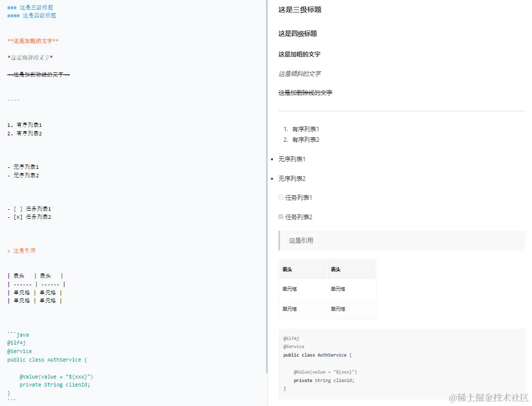Click '@Value(value = "${xxx}")' in editor
The height and width of the screenshot is (406, 532).
pos(56,377)
